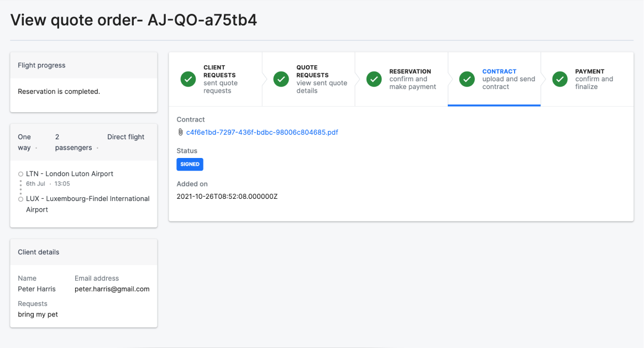Viewport: 644px width, 348px height.
Task: Click the green checkmark beside Contract
Action: 467,79
